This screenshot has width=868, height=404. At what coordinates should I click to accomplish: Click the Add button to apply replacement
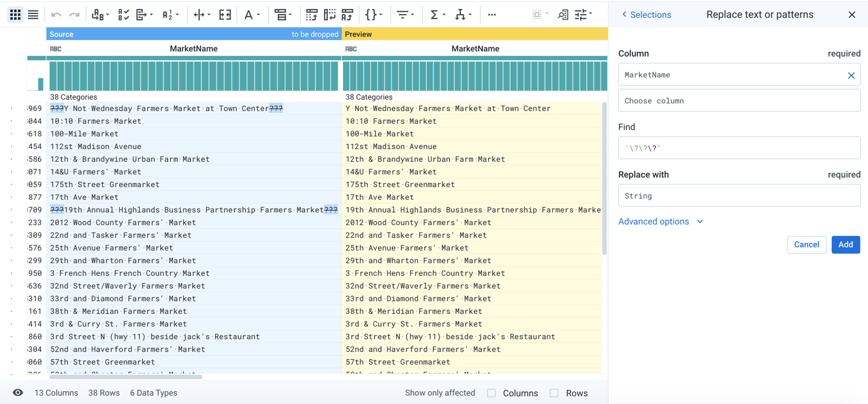(x=845, y=244)
